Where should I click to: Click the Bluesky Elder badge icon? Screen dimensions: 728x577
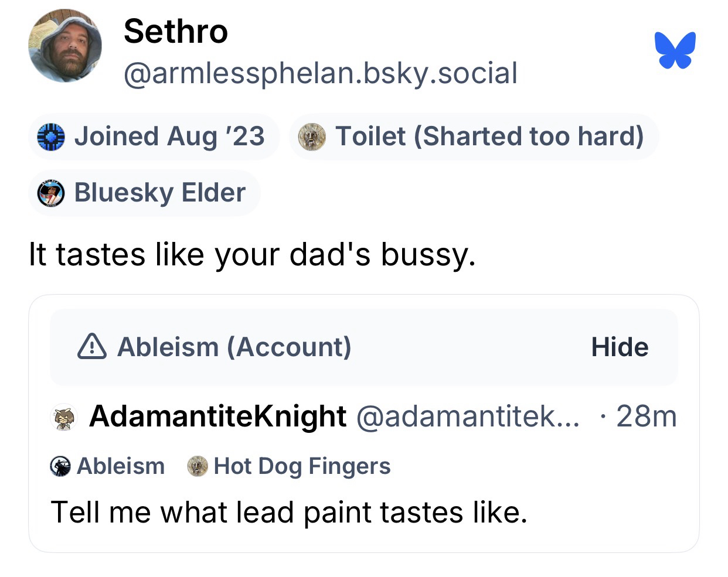pos(50,193)
